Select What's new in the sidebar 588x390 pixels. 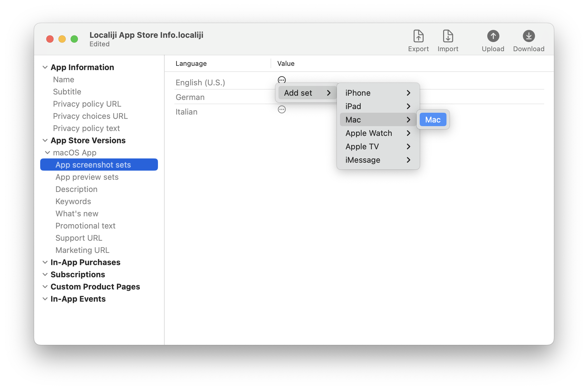click(77, 214)
